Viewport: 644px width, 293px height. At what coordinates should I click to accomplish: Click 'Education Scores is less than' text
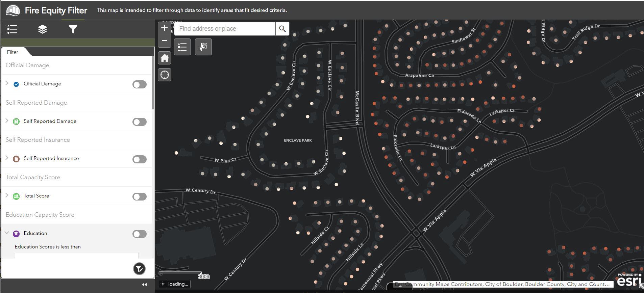pos(48,247)
